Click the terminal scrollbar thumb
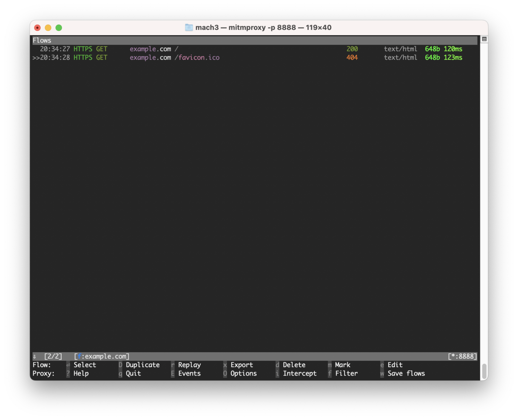The image size is (518, 420). click(x=484, y=371)
